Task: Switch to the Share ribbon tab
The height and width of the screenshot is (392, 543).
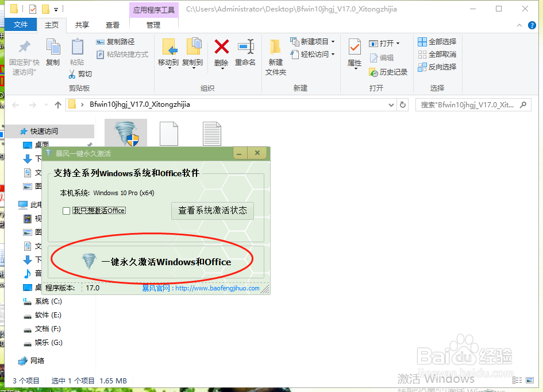Action: [x=82, y=25]
